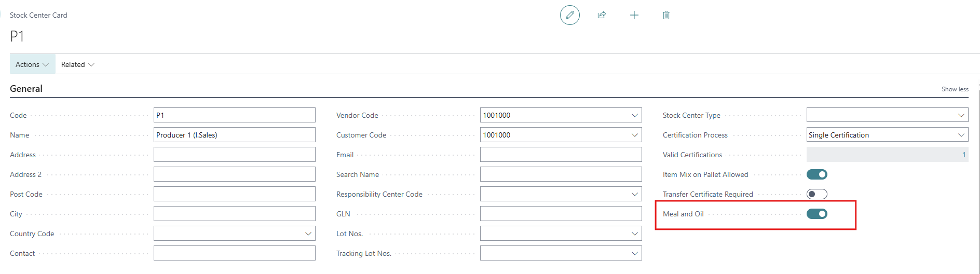Collapse the General section heading
Viewport: 980px width, 274px height.
[x=26, y=89]
